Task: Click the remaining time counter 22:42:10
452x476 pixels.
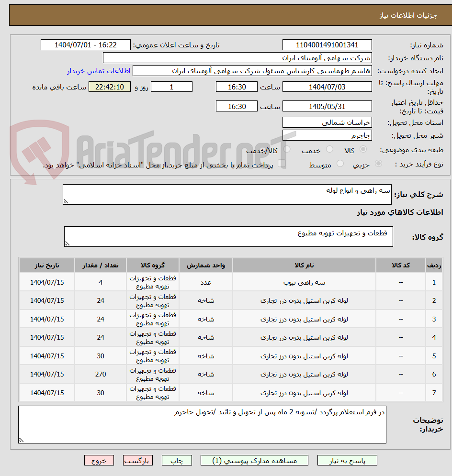Action: pyautogui.click(x=109, y=87)
